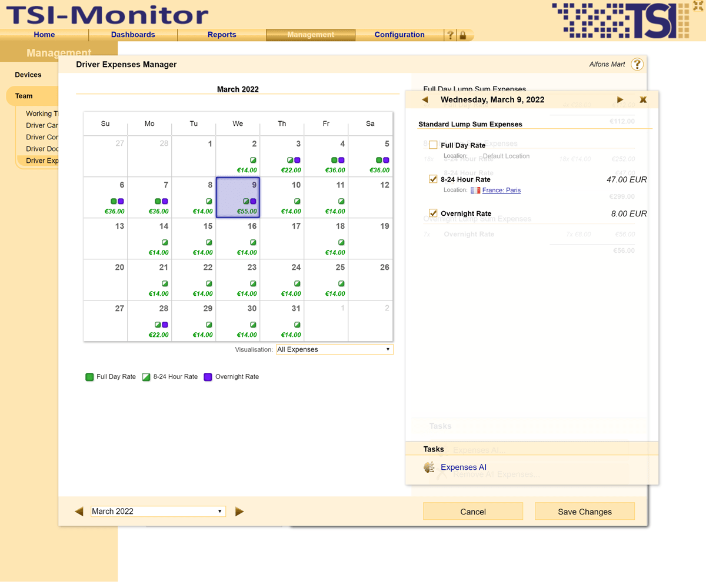The image size is (706, 588).
Task: Open help for Driver Expenses Manager
Action: coord(637,64)
